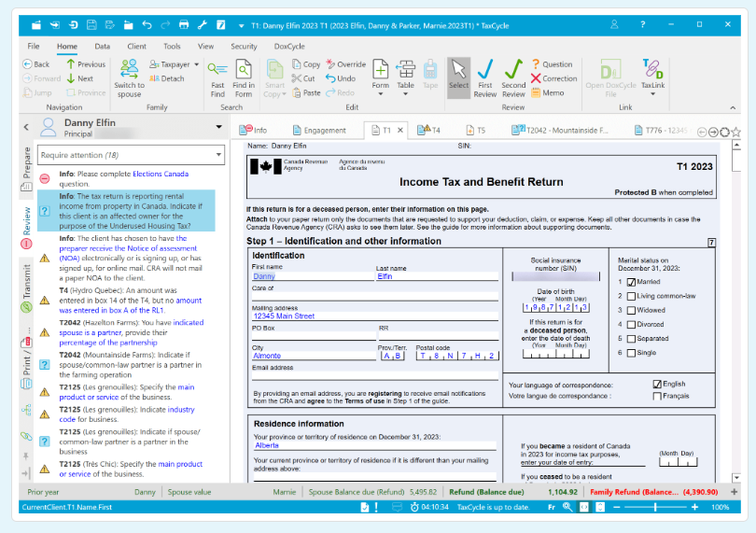Click the Override icon
This screenshot has width=756, height=533.
click(x=330, y=63)
